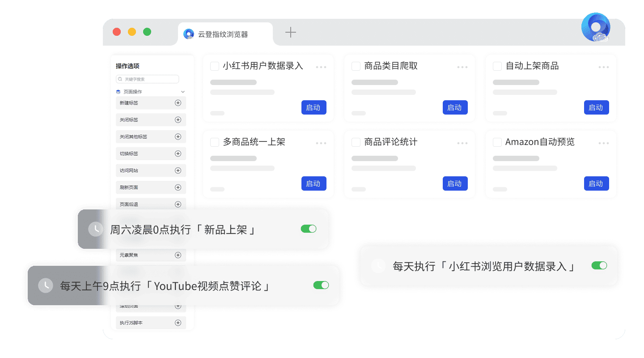The image size is (644, 358).
Task: Click plus icon next to 元素聚焦
Action: pos(178,255)
